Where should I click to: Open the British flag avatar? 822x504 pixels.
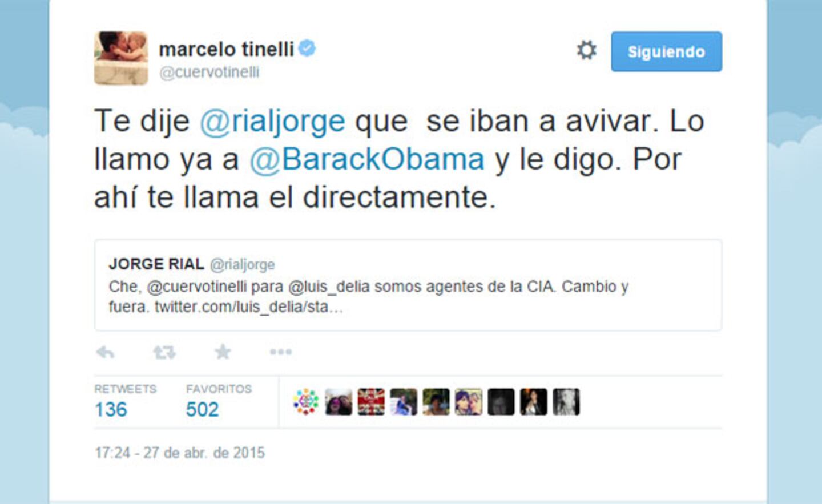[371, 402]
